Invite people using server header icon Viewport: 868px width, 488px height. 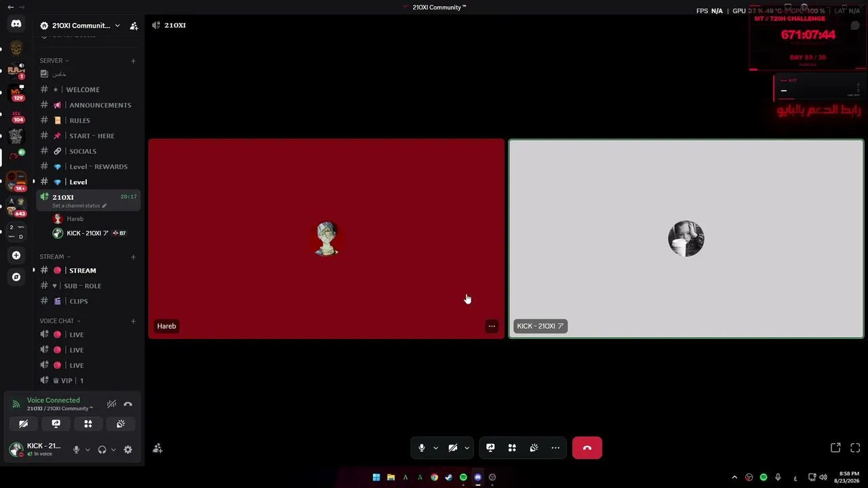tap(134, 26)
